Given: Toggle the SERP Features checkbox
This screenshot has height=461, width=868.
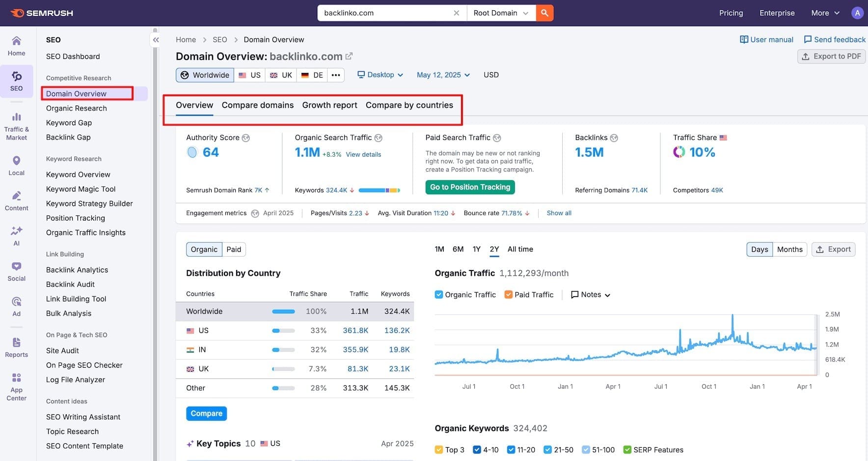Looking at the screenshot, I should [x=627, y=450].
